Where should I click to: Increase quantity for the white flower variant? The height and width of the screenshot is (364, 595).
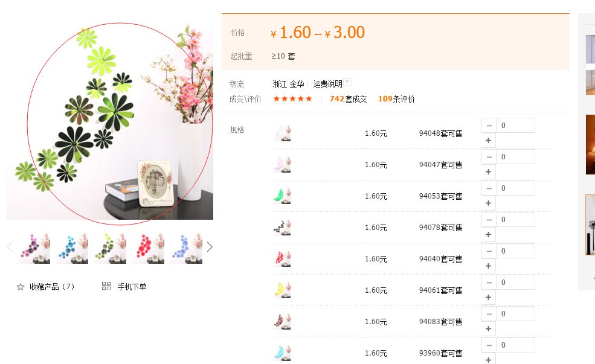tap(488, 140)
